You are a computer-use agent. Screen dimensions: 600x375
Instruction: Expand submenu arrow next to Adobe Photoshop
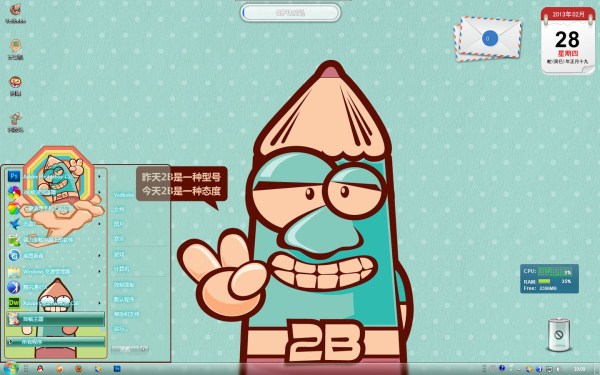99,176
